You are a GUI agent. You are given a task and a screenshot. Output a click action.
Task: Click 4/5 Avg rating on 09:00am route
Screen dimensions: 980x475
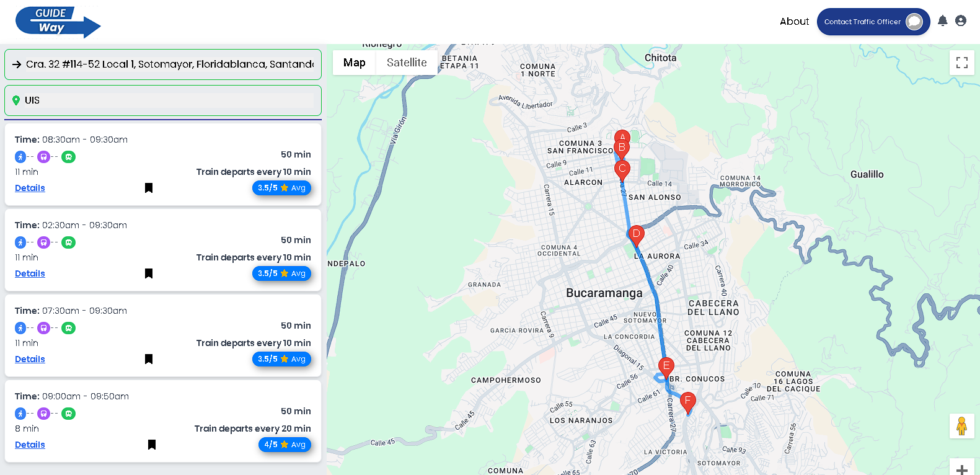point(285,445)
